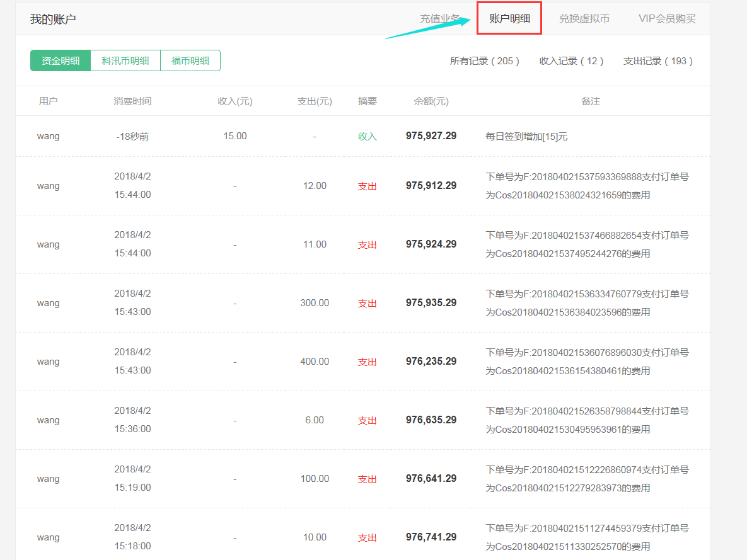Select the 账户明细 tab

(x=509, y=18)
